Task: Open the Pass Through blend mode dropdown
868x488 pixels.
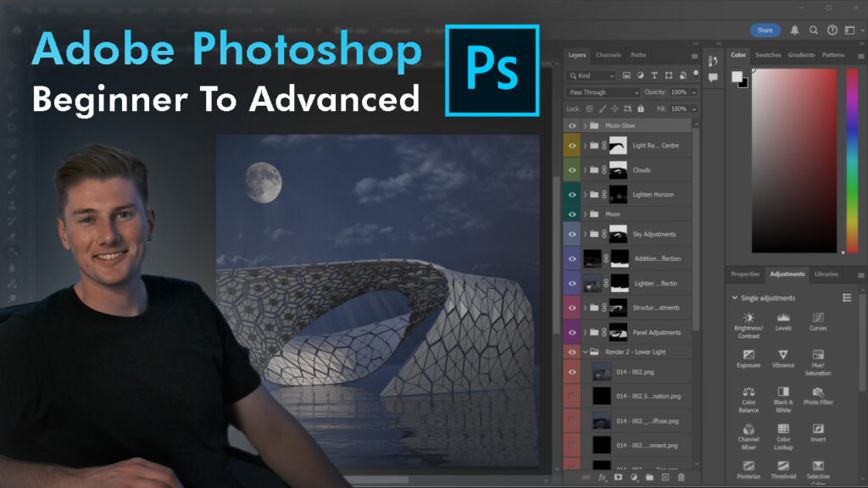Action: (x=604, y=91)
